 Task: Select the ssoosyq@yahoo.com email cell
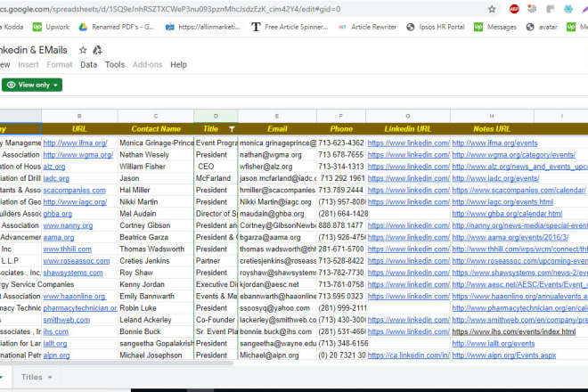pyautogui.click(x=277, y=308)
